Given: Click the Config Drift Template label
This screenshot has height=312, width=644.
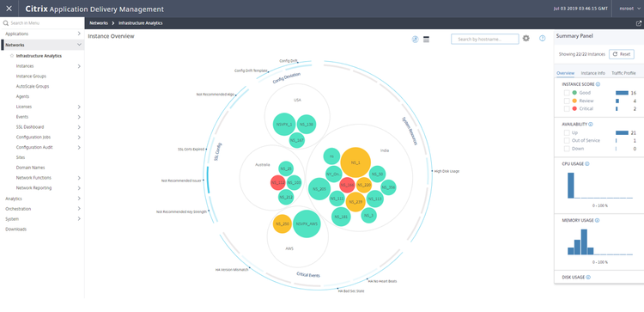Looking at the screenshot, I should (x=251, y=70).
